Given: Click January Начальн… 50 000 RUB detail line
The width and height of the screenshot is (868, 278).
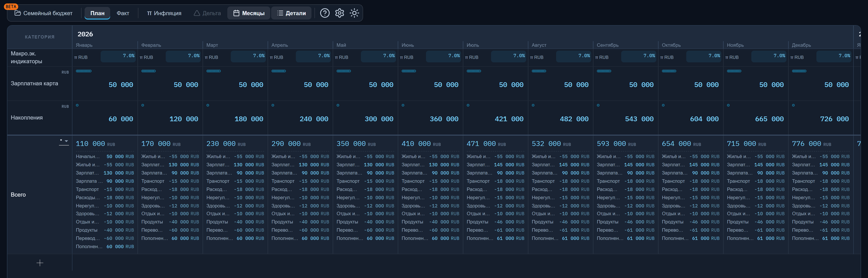Looking at the screenshot, I should [x=105, y=157].
